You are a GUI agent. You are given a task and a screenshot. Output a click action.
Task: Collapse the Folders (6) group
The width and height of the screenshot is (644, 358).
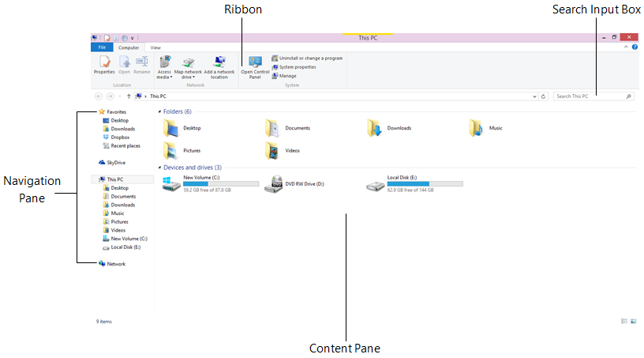coord(160,111)
